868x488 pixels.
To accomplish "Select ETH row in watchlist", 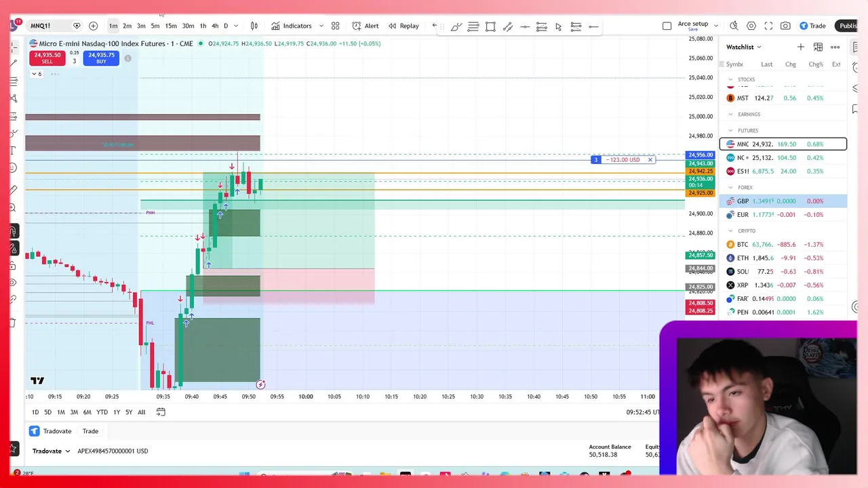I will tap(783, 258).
